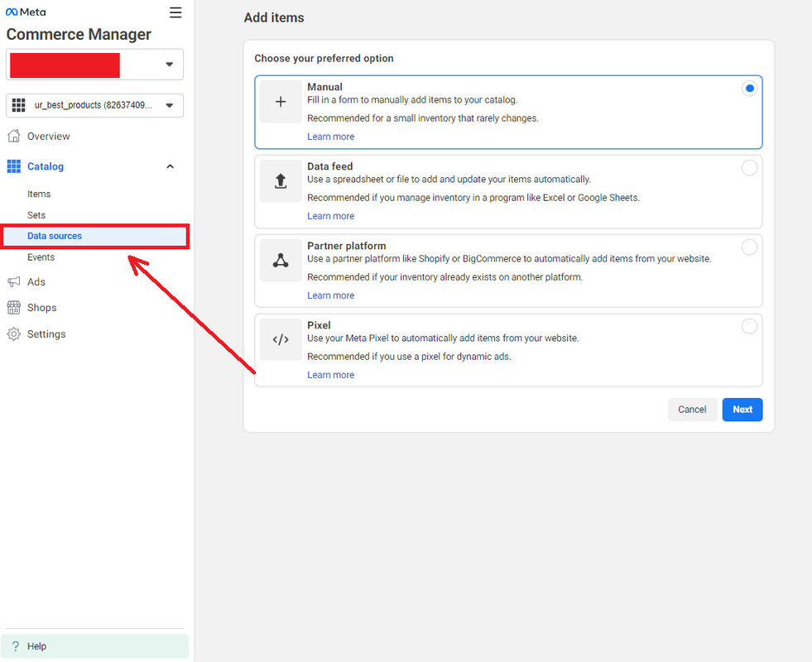Click the Pixel option title
The width and height of the screenshot is (812, 662).
click(319, 325)
